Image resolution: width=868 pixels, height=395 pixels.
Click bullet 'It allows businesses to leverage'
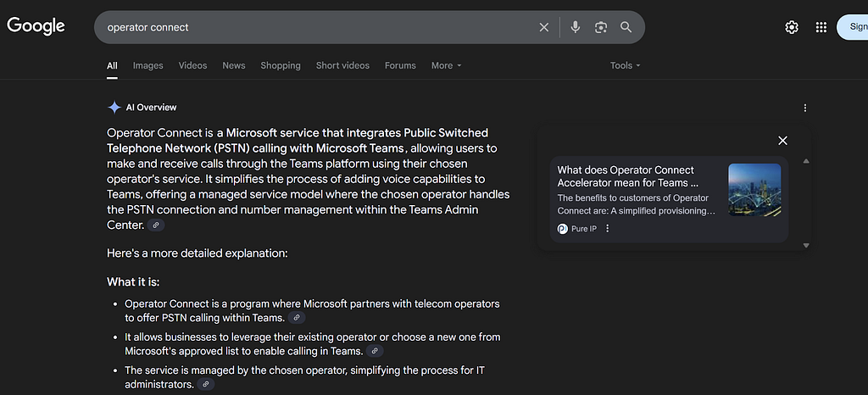click(x=312, y=343)
